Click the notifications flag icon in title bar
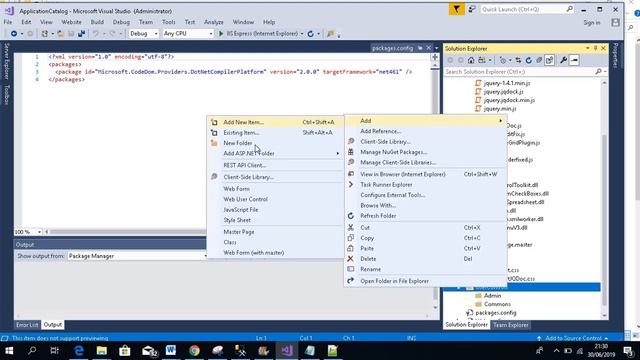640x360 pixels. click(x=456, y=9)
